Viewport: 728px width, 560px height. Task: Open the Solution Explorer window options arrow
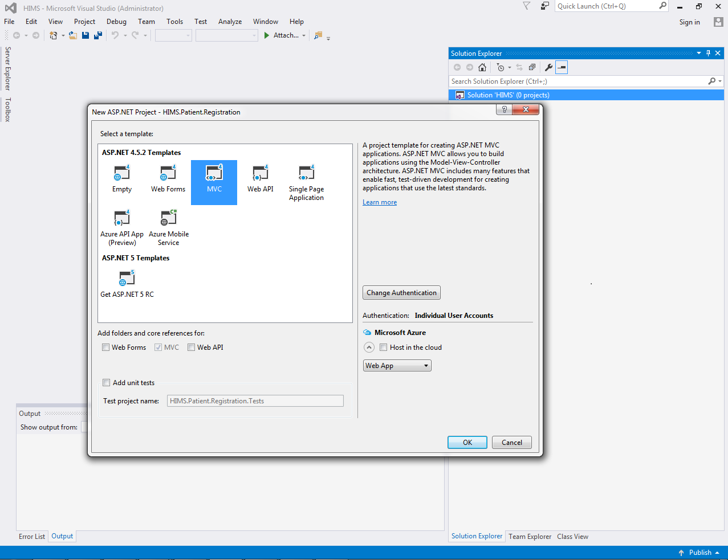699,53
